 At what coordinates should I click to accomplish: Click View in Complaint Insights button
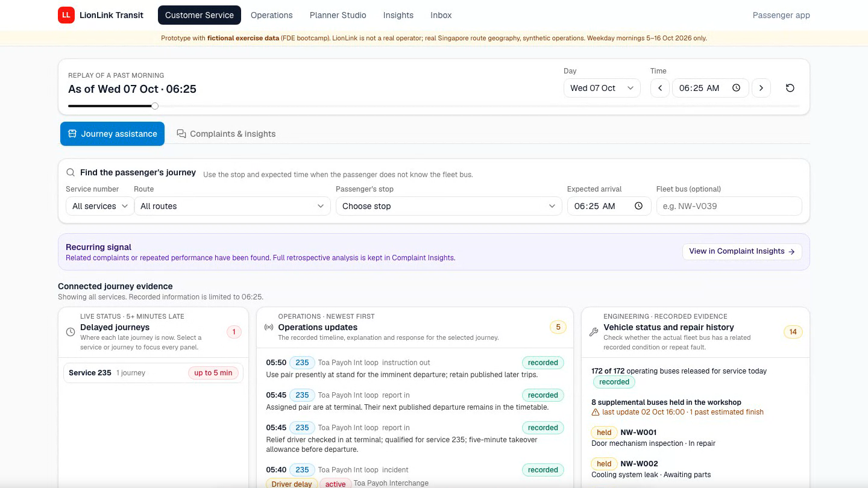coord(742,251)
